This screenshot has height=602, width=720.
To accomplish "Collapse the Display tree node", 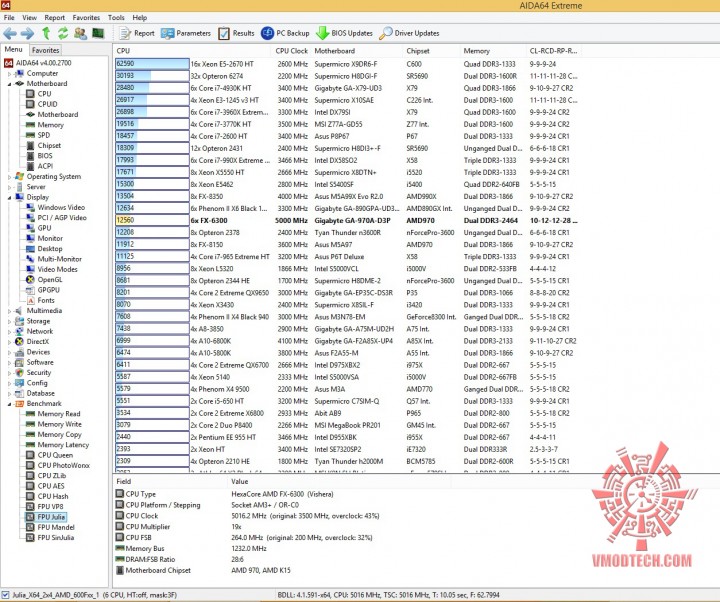I will 9,197.
